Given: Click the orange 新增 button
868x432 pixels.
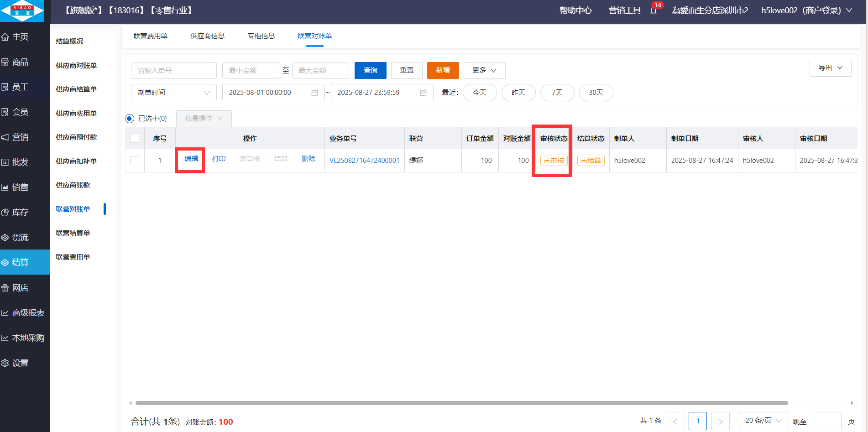Looking at the screenshot, I should tap(443, 70).
